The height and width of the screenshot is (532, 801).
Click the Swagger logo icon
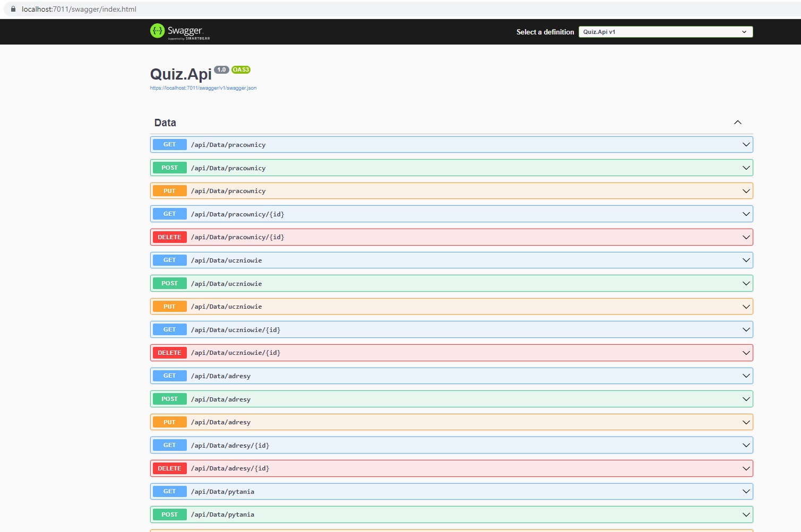pyautogui.click(x=157, y=31)
